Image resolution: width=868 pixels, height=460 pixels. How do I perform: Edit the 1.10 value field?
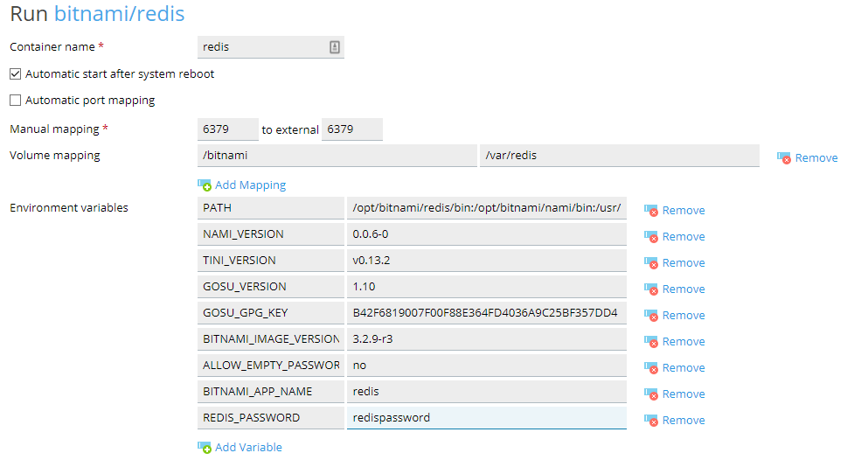click(x=487, y=287)
